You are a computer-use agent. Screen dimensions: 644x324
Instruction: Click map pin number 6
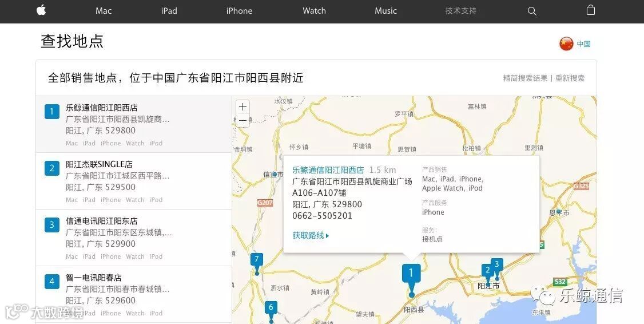coord(271,310)
